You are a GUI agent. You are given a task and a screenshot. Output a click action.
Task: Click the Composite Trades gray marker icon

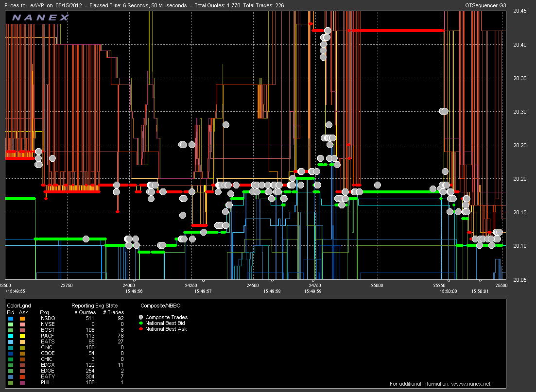(x=141, y=317)
